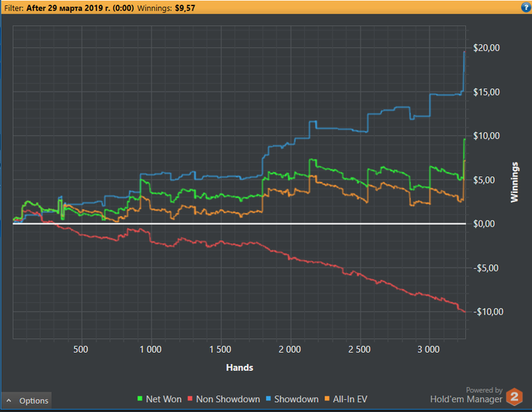Open the blue help question mark icon

(x=527, y=7)
